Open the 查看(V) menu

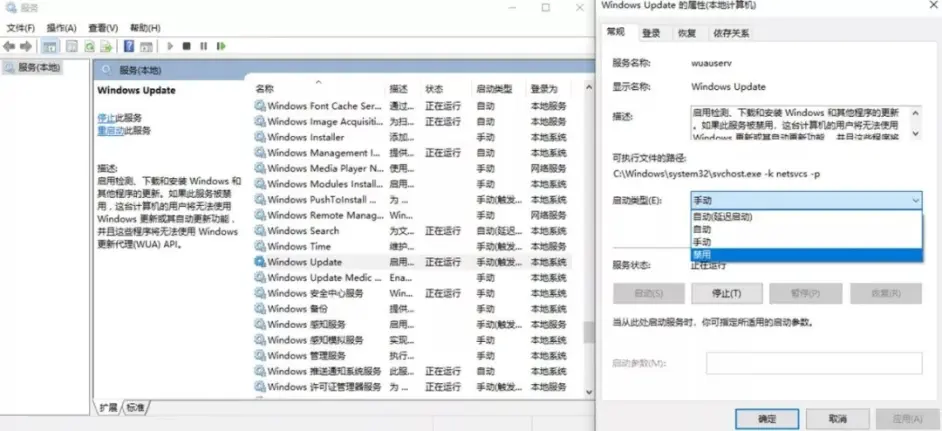103,28
